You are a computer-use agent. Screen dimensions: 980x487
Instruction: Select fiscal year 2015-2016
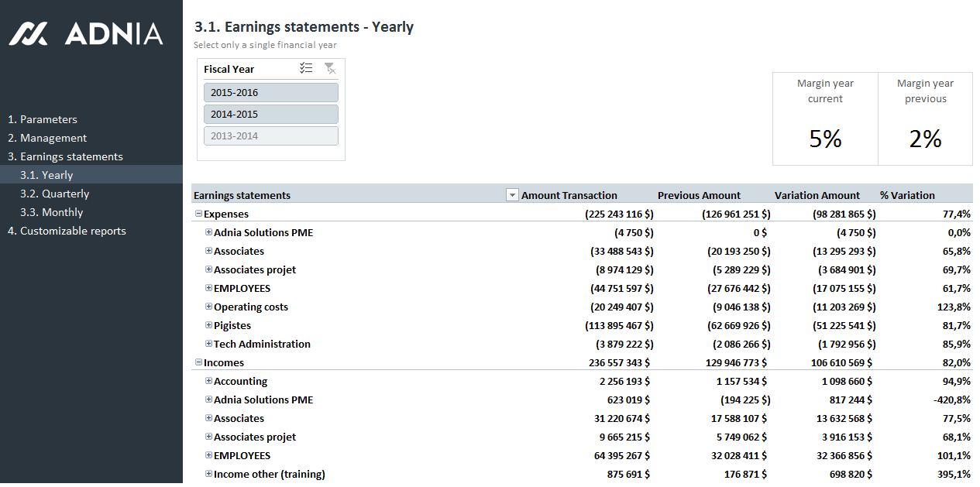[270, 93]
